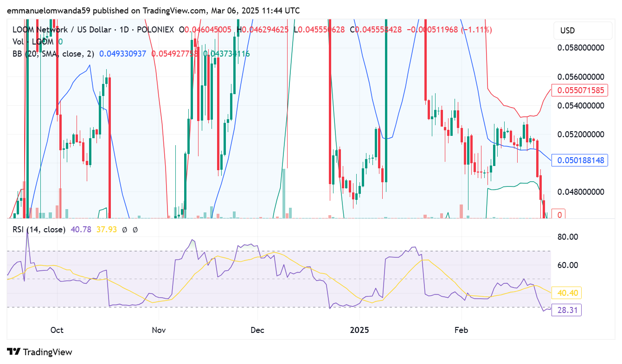Click the 0.058000000 price axis label
The image size is (622, 364).
pos(581,48)
